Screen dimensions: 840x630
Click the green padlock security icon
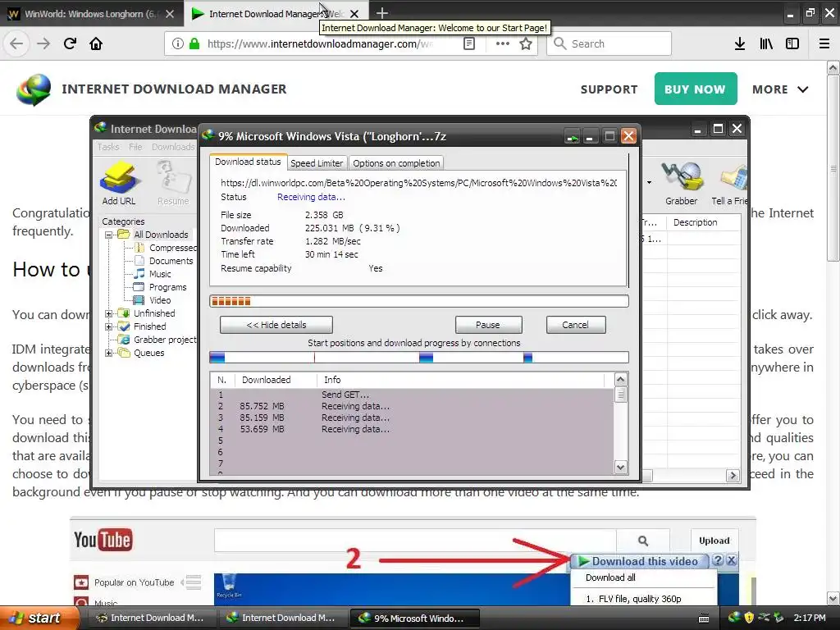(x=194, y=43)
